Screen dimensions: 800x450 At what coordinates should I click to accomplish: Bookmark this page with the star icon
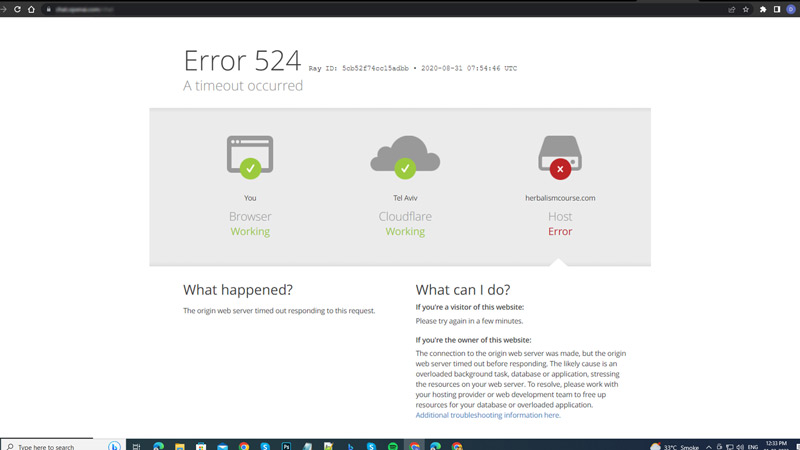[746, 9]
